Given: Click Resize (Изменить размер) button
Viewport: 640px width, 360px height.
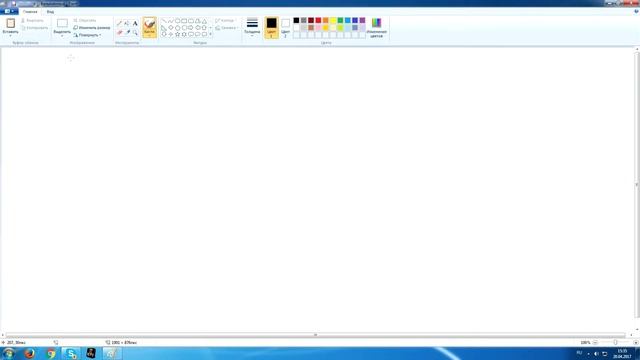Looking at the screenshot, I should [x=92, y=28].
